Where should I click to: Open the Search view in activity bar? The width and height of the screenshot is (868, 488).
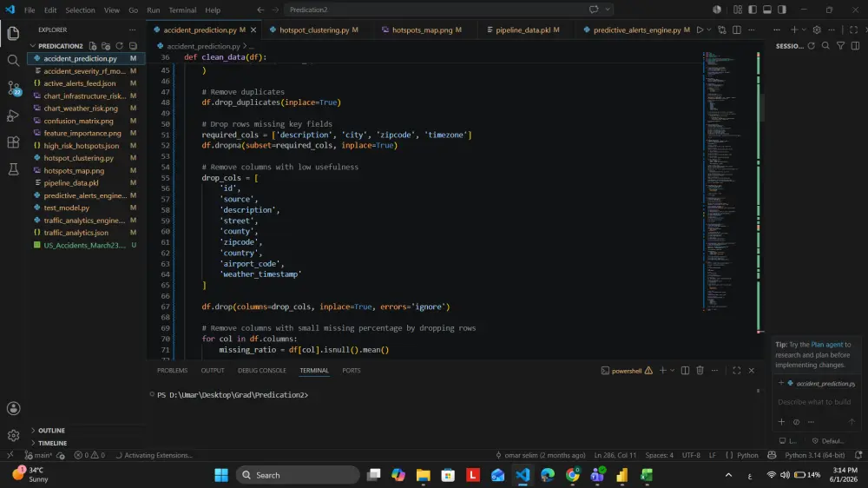pyautogui.click(x=13, y=60)
